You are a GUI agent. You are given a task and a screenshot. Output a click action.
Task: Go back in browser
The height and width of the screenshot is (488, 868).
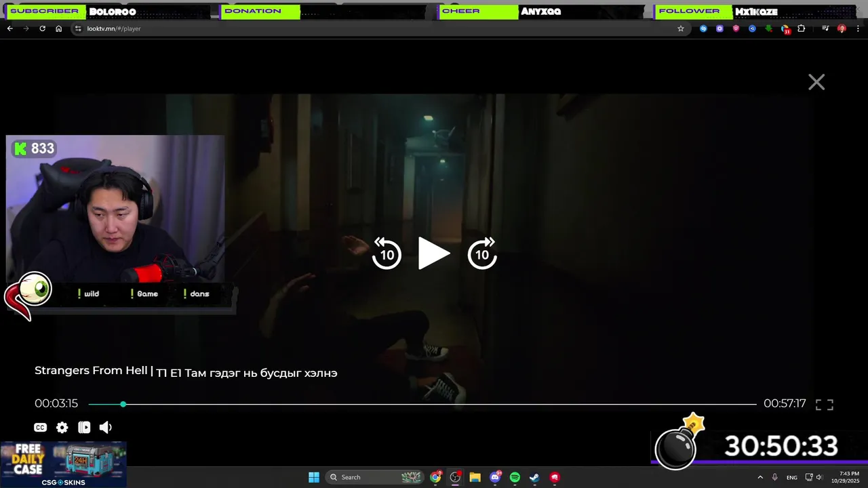click(x=9, y=28)
